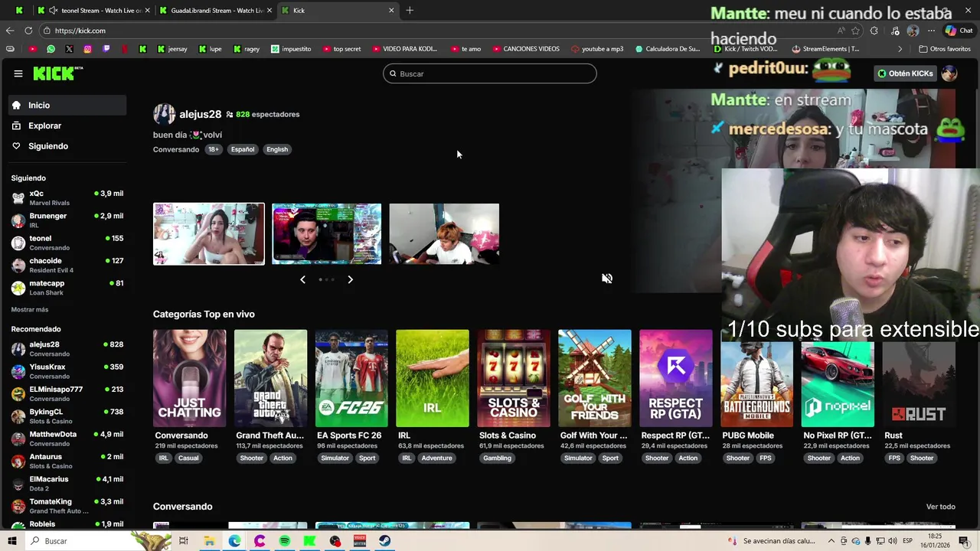The image size is (980, 551).
Task: Click Adventure tag under IRL category
Action: pyautogui.click(x=436, y=458)
